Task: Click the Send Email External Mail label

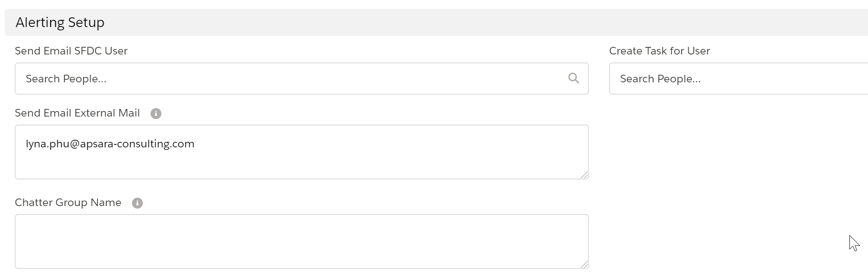Action: (77, 113)
